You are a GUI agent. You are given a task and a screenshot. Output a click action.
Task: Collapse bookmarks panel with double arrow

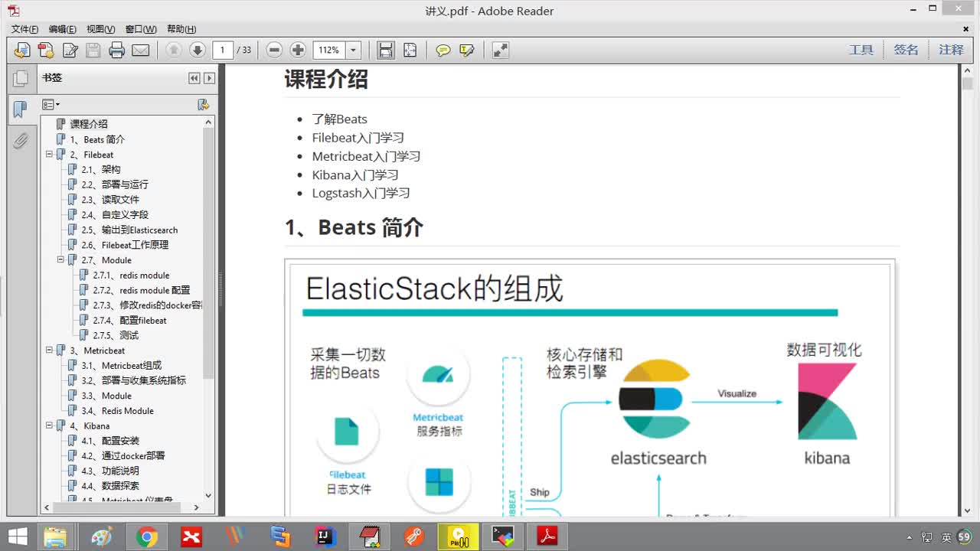194,78
